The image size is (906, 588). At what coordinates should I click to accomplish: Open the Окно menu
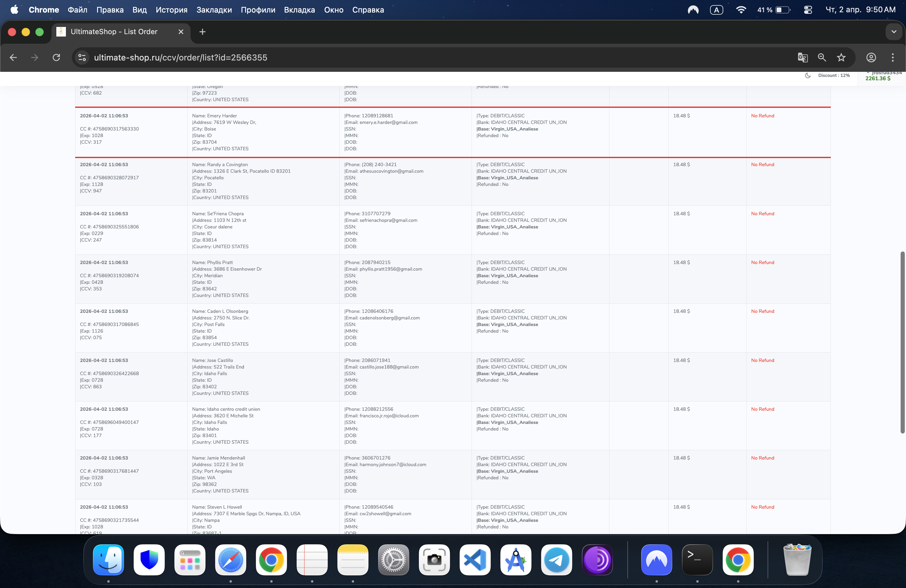click(334, 10)
